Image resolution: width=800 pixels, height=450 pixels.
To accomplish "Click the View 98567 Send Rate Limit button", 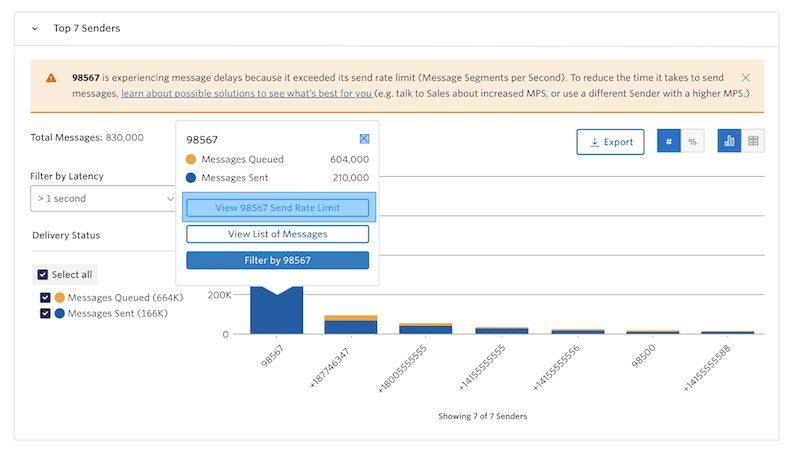I will point(277,208).
